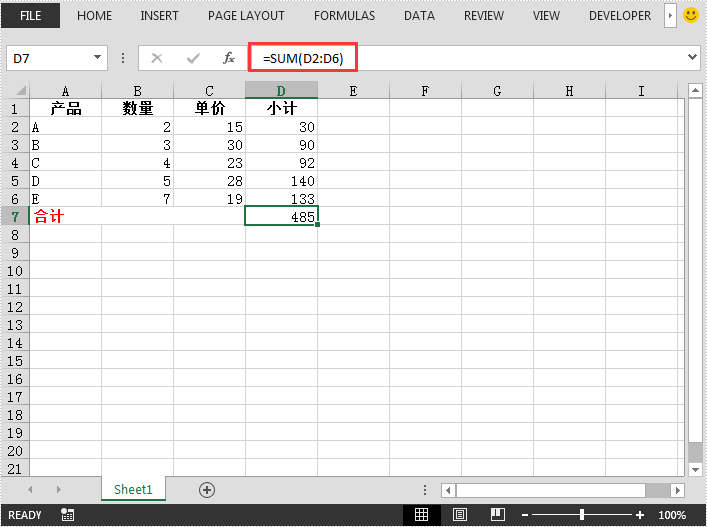The image size is (707, 527).
Task: Click unit price cell 19
Action: [x=209, y=198]
